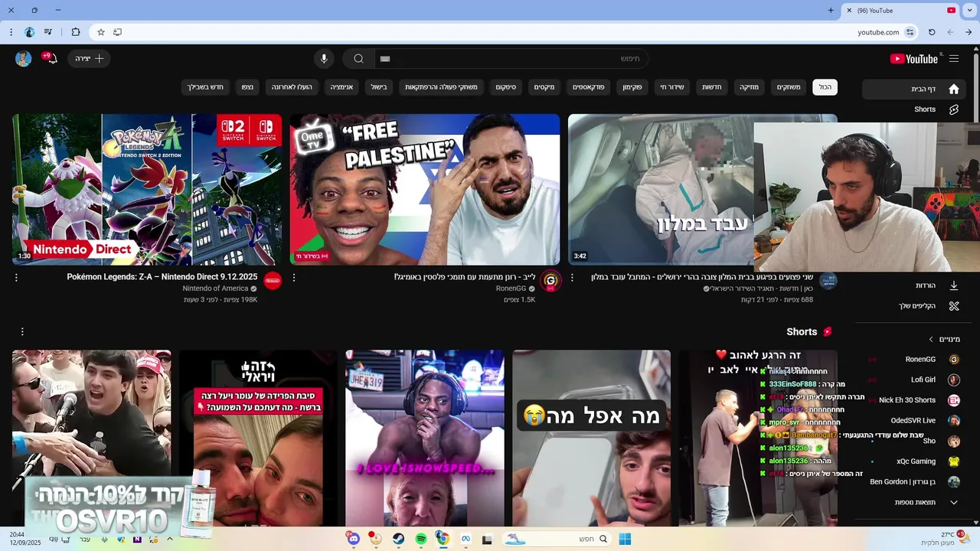Open options for Pokémon Legends video
980x551 pixels.
(16, 278)
